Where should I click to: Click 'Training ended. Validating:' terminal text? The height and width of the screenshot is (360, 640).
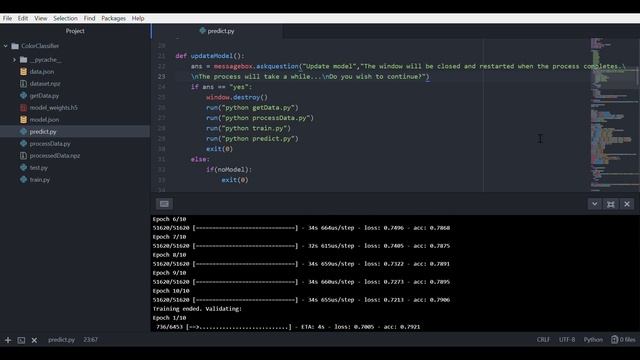pyautogui.click(x=197, y=309)
